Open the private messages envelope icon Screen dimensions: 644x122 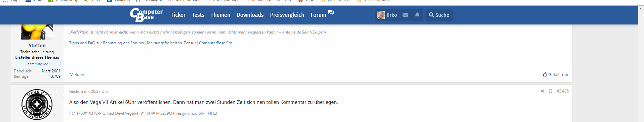point(405,15)
